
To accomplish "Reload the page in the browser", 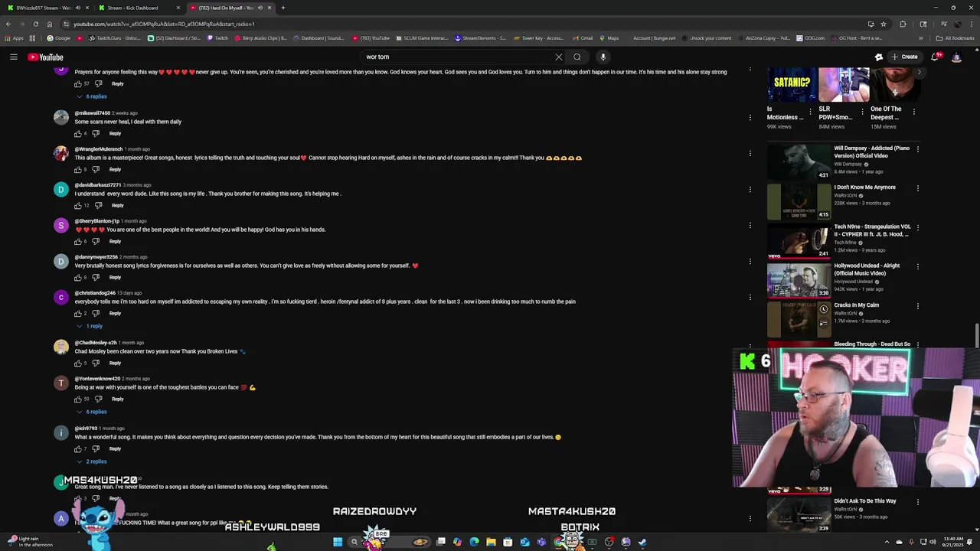I will (x=35, y=24).
